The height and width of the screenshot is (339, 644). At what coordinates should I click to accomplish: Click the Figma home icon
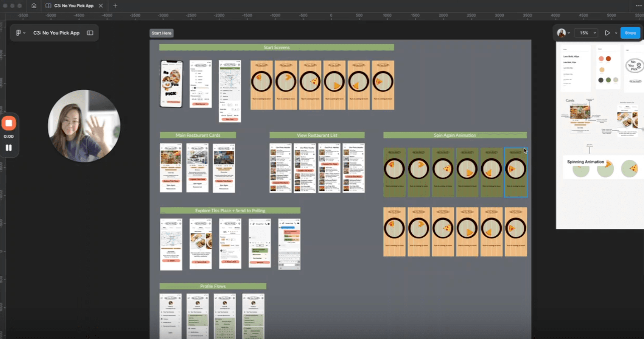tap(34, 6)
